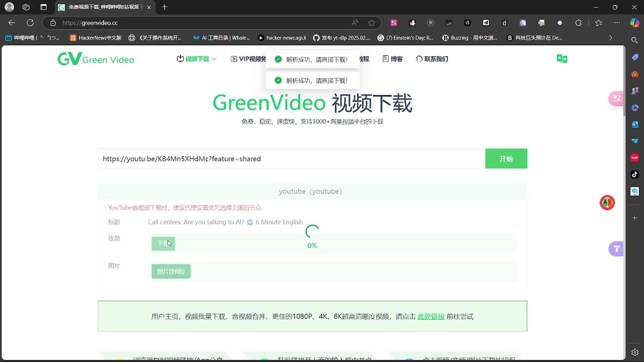Image resolution: width=644 pixels, height=362 pixels.
Task: Open Copilot in the browser toolbar
Action: click(635, 23)
